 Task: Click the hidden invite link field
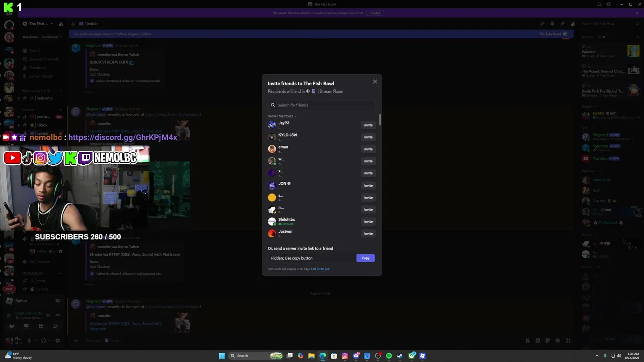312,258
